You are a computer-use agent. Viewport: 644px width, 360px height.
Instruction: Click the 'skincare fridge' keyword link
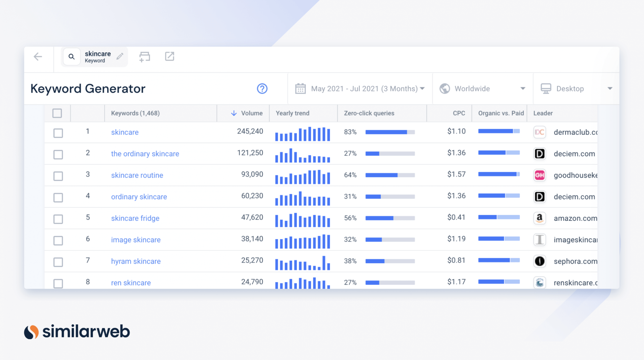click(135, 218)
